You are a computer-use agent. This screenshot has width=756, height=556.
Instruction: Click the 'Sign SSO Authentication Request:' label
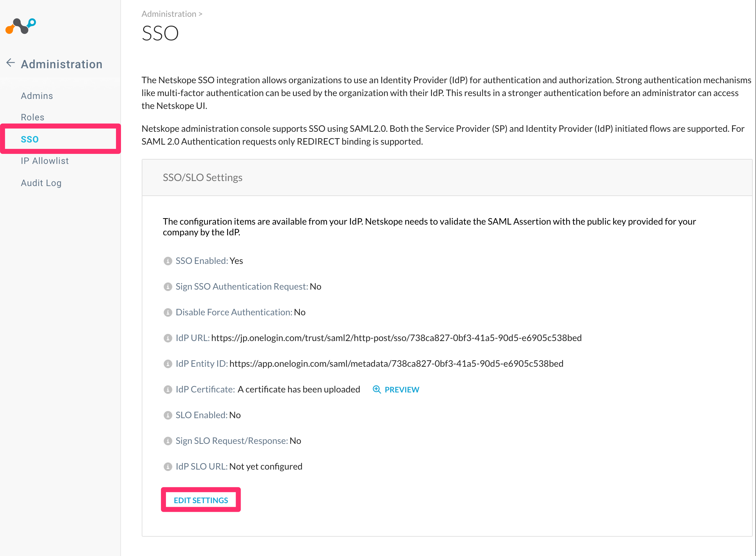pyautogui.click(x=242, y=286)
